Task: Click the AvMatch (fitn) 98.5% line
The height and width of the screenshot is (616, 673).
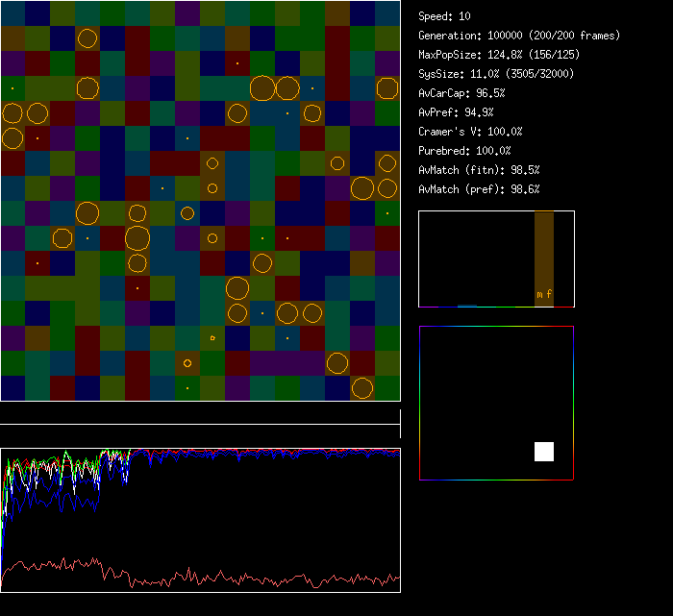Action: click(x=479, y=170)
